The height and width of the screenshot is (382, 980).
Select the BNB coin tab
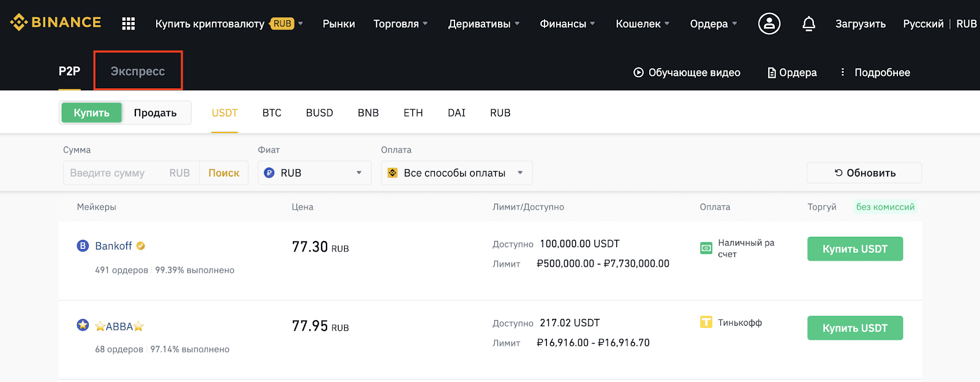click(x=368, y=113)
